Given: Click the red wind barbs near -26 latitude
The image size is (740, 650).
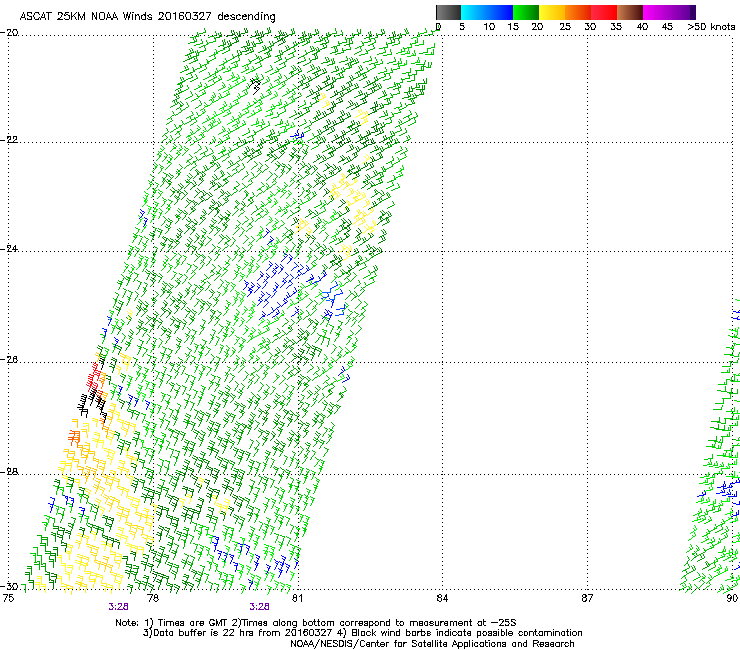Looking at the screenshot, I should (94, 378).
